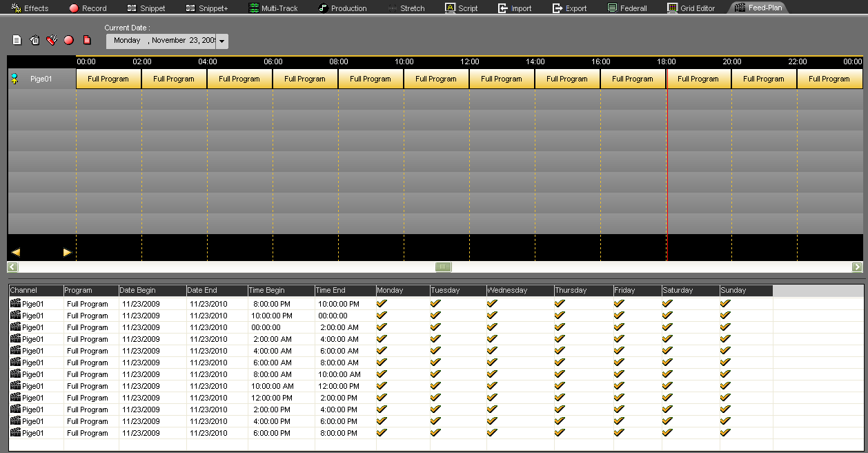Image resolution: width=868 pixels, height=453 pixels.
Task: Open the Grid Editor tab
Action: tap(691, 8)
